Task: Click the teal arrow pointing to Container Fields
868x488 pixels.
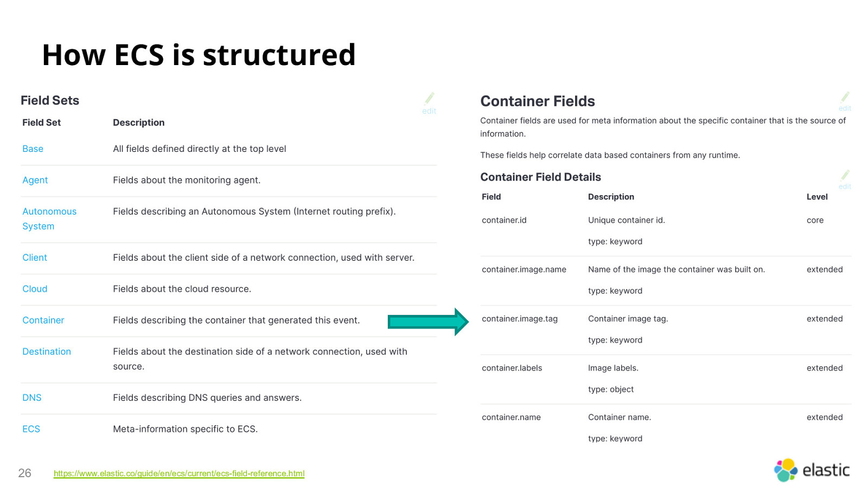Action: pos(428,322)
